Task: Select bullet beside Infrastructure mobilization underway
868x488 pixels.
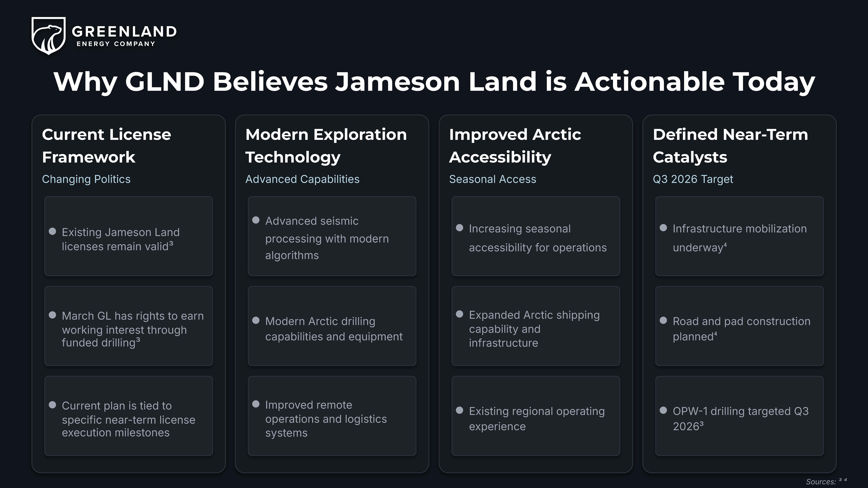Action: point(663,228)
